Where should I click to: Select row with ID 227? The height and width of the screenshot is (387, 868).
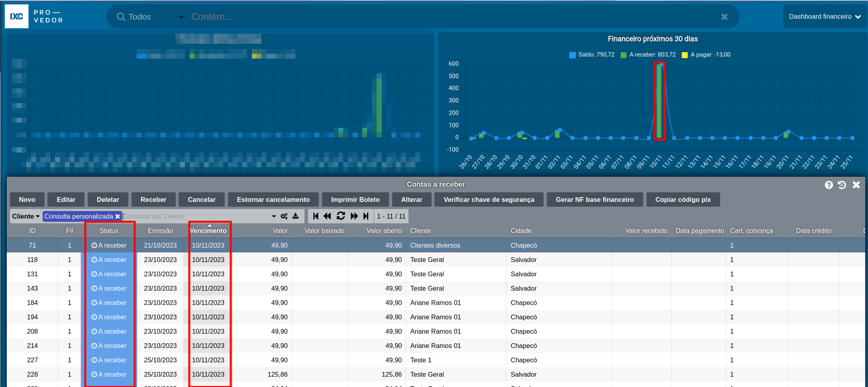point(436,360)
